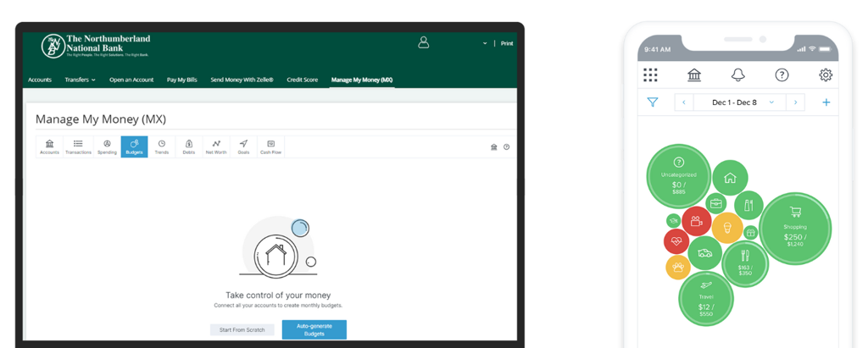Tap the fork and knife $163 / $350 bubble
Image resolution: width=868 pixels, height=348 pixels.
coord(745,263)
